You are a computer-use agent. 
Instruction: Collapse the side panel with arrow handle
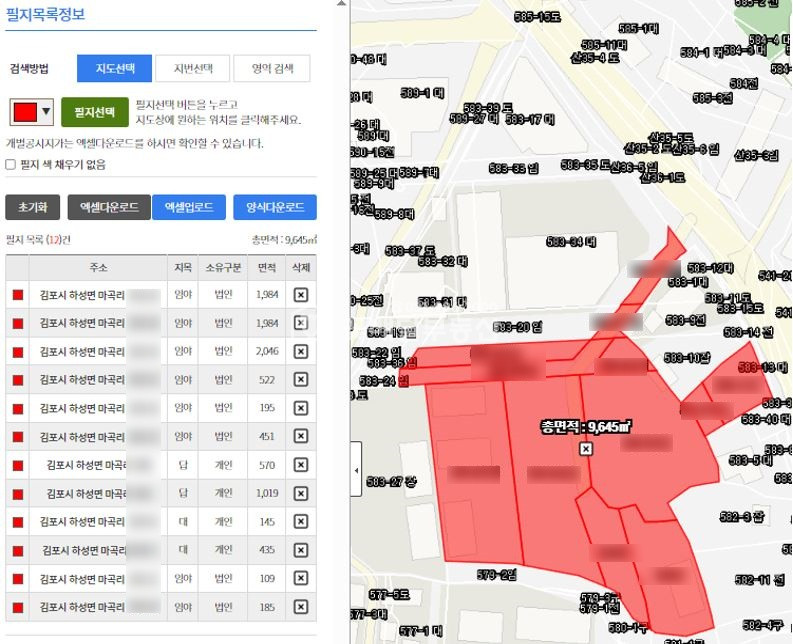[356, 469]
